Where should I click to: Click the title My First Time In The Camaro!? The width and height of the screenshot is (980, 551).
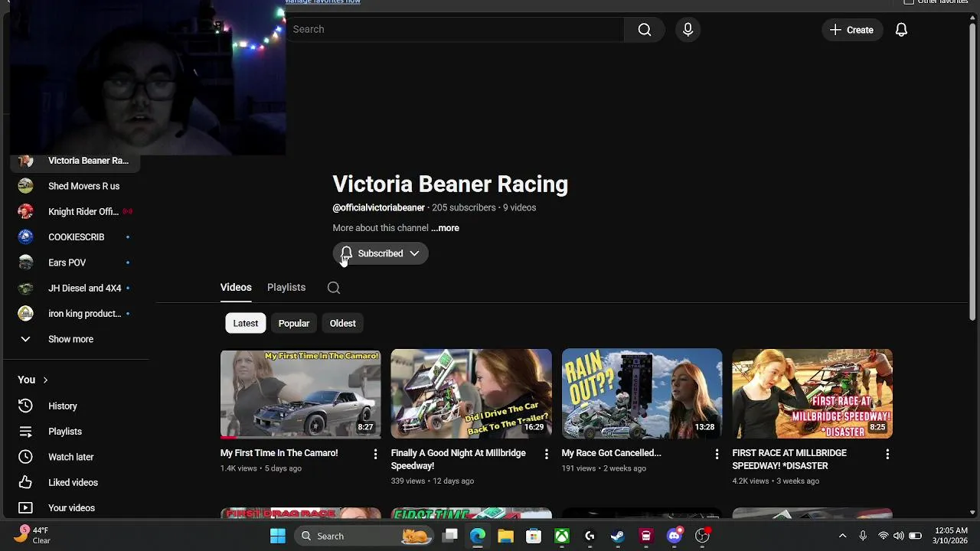[279, 453]
